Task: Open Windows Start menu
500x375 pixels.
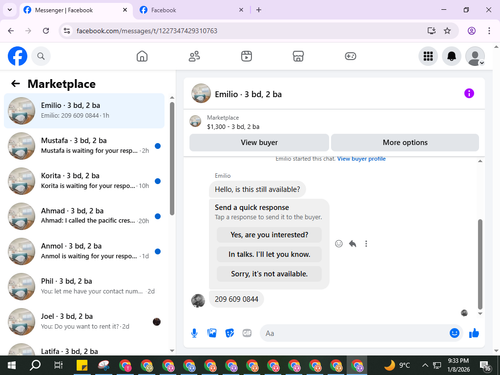Action: (11, 365)
